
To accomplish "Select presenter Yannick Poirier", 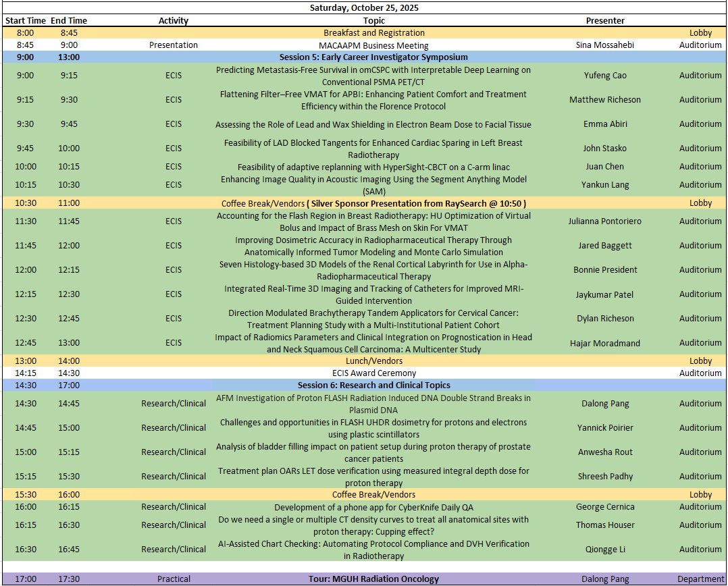I will coord(605,428).
